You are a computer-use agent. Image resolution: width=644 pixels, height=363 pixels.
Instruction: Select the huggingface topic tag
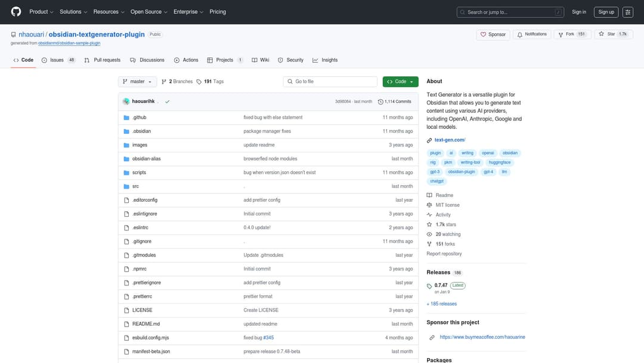[x=500, y=162]
